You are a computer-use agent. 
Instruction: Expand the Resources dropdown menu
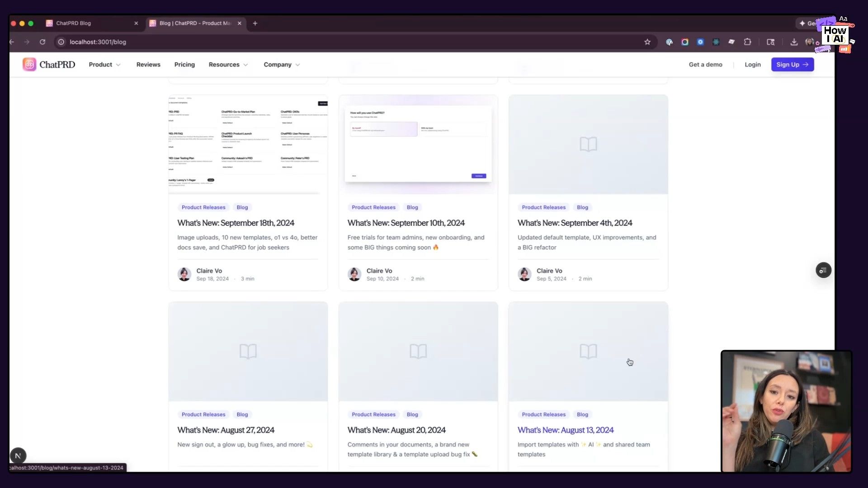[228, 65]
